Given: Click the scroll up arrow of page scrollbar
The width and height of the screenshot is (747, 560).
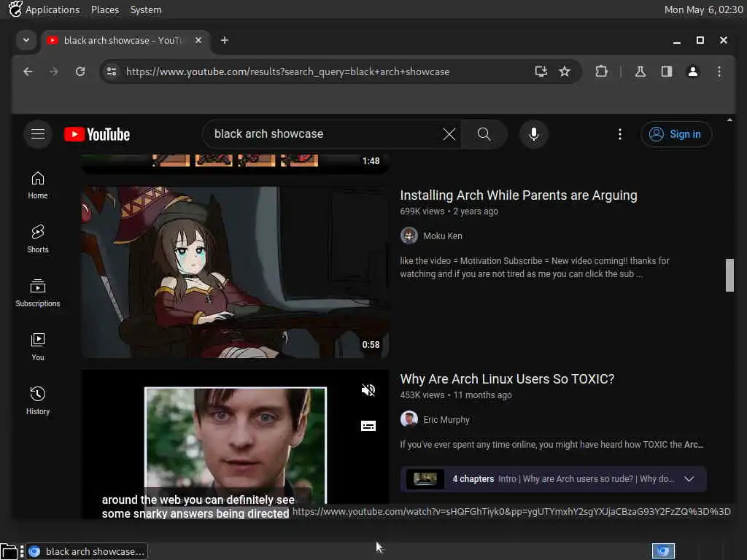Looking at the screenshot, I should (x=729, y=120).
